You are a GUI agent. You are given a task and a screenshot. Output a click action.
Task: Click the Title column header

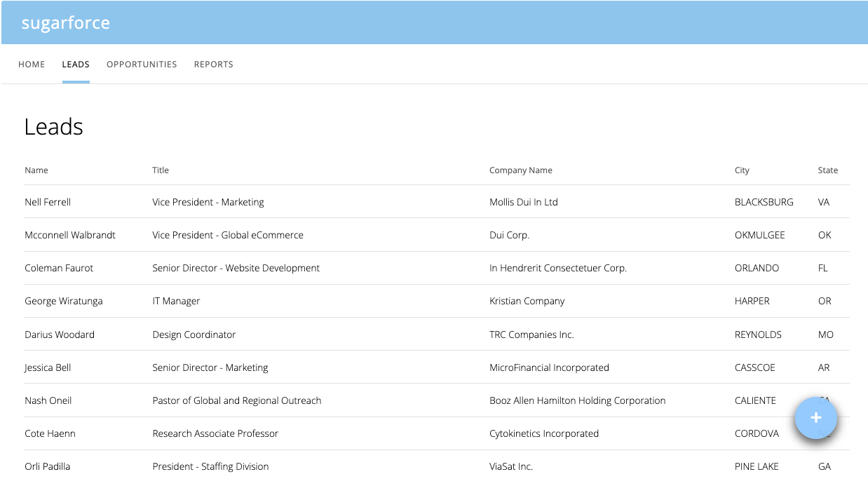pyautogui.click(x=161, y=170)
